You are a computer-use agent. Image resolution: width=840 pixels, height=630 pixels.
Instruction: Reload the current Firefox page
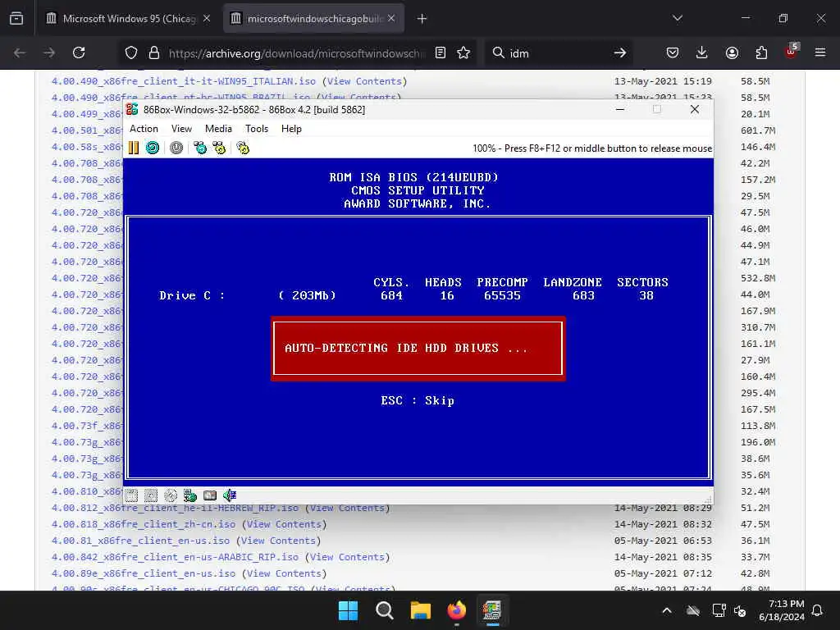point(79,52)
